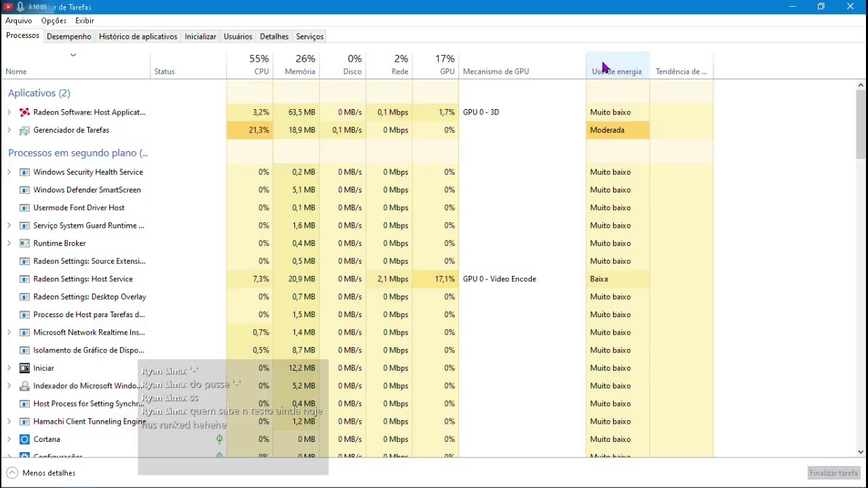868x488 pixels.
Task: Click the Usermode Font Driver Host icon
Action: (24, 208)
